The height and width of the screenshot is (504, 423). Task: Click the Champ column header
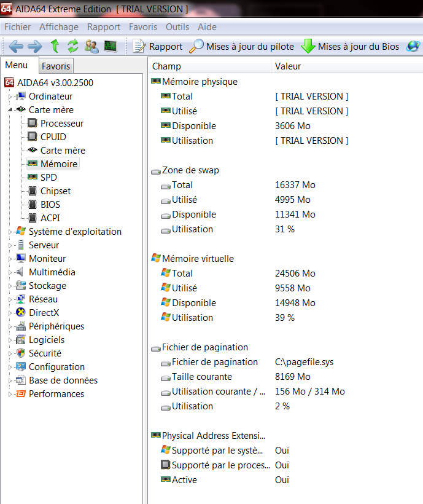click(210, 66)
